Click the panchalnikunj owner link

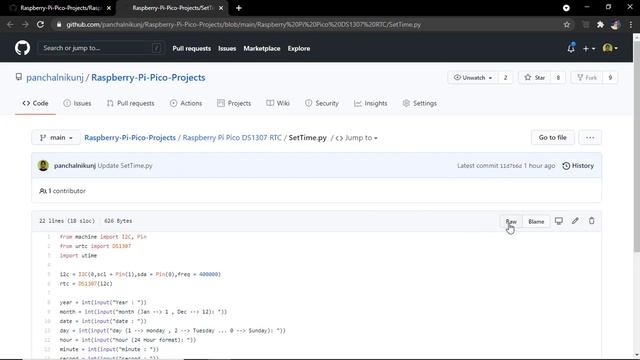55,78
